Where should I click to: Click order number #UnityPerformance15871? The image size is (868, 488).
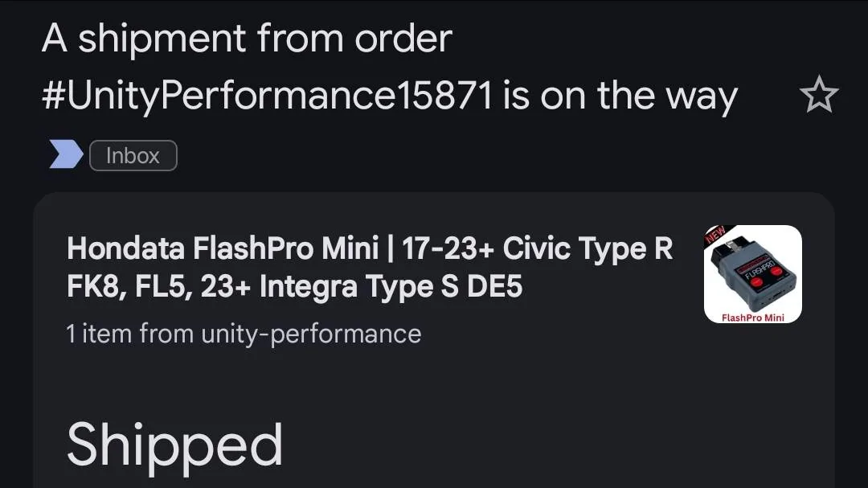[x=267, y=97]
